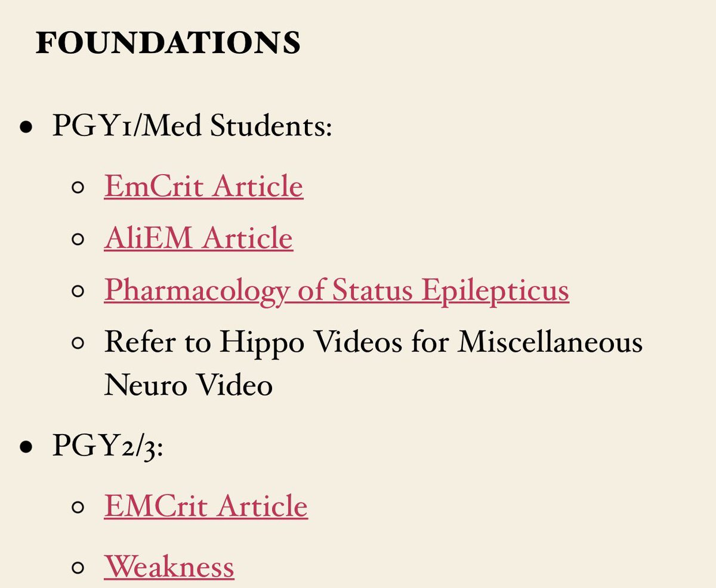Viewport: 716px width, 588px height.
Task: Click the PGY1/Med Students list item text
Action: point(192,127)
